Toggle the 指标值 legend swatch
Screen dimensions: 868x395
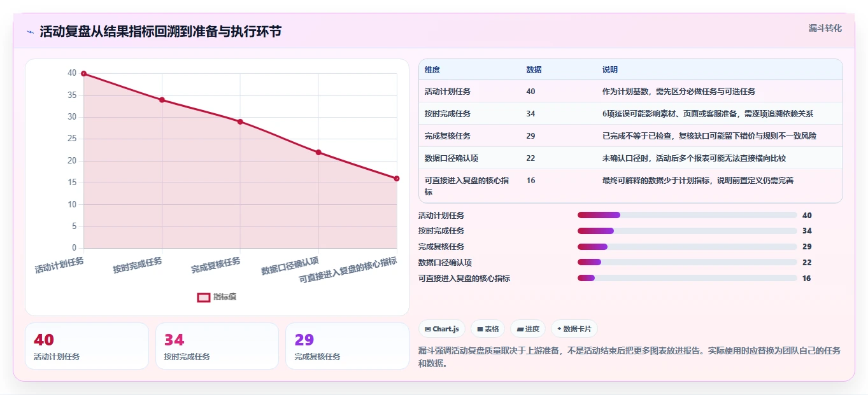point(204,297)
